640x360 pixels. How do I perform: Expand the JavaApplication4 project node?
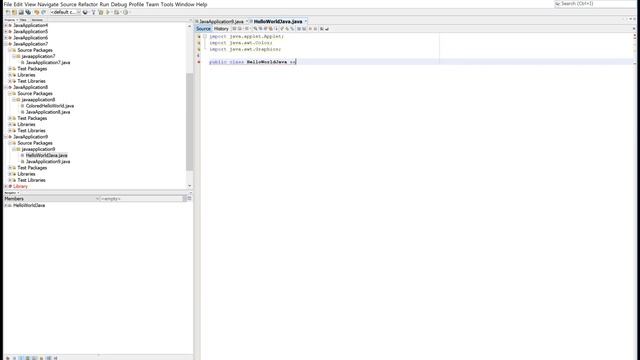(6, 25)
